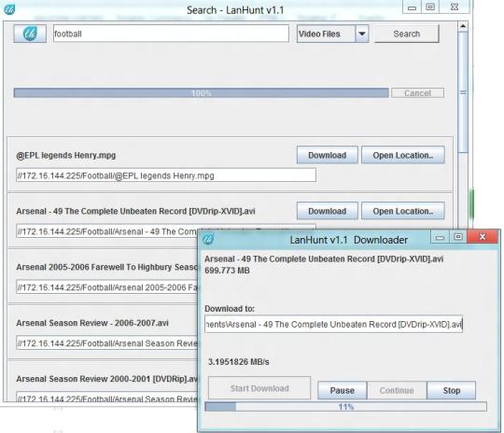Click the LanHunt icon in Downloader title bar
The height and width of the screenshot is (433, 504).
click(208, 239)
